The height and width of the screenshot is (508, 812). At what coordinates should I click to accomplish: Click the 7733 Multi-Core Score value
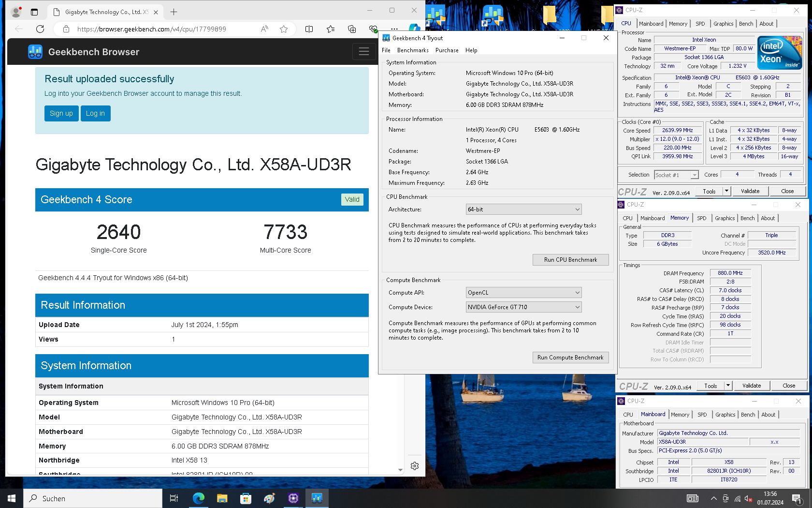(x=286, y=232)
